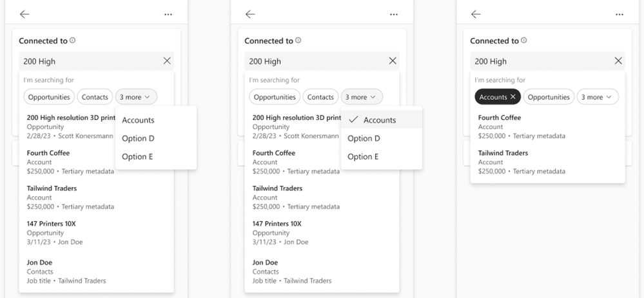Click the back arrow in the third panel
644x298 pixels.
click(476, 14)
